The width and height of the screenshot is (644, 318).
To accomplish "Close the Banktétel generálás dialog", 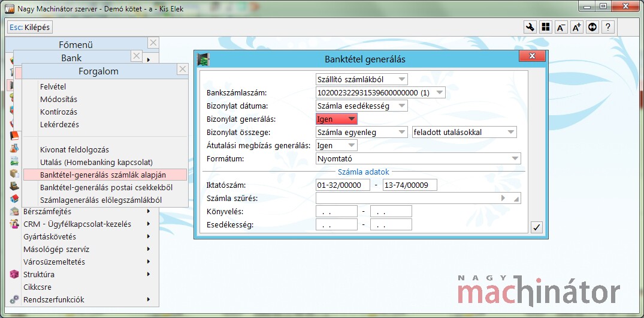I will point(532,56).
